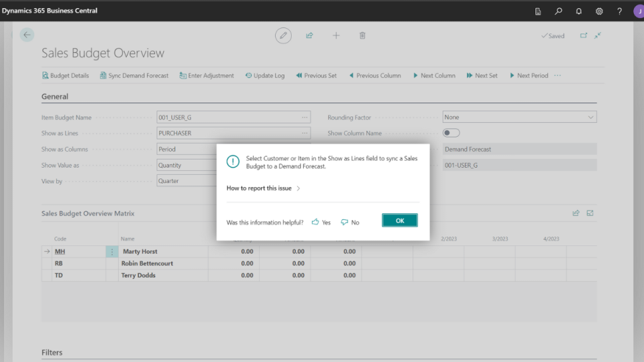Open page in new window icon
This screenshot has width=644, height=362.
(584, 36)
